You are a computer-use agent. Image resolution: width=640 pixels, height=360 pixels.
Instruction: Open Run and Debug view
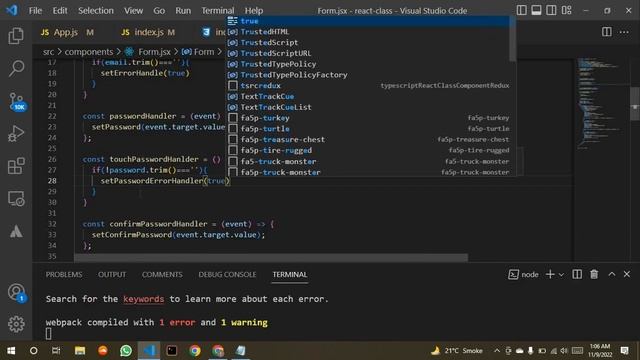click(16, 133)
